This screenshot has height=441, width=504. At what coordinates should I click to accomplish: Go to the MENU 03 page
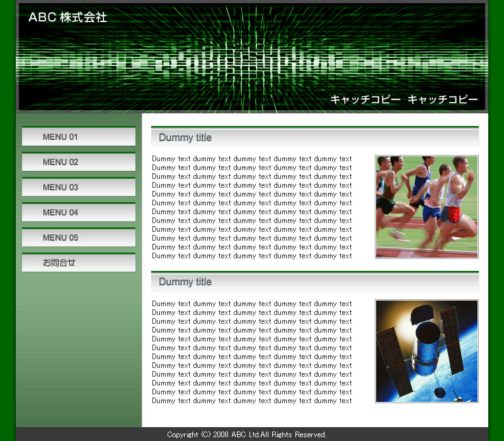(78, 187)
